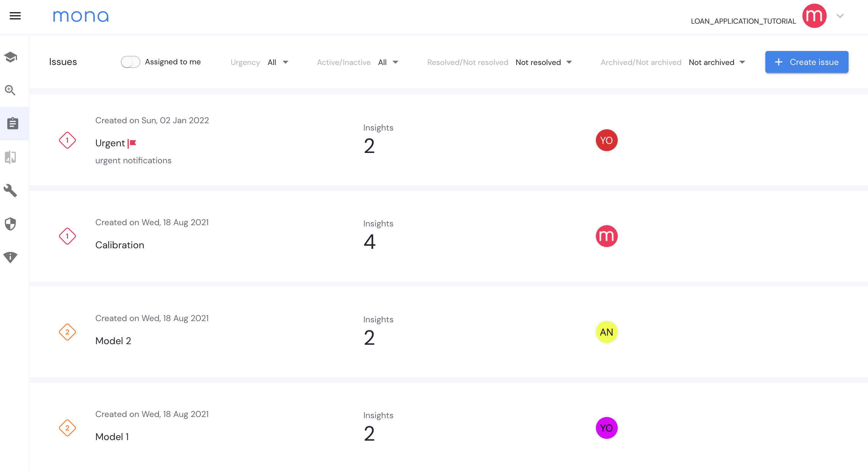Click the Create issue button
868x471 pixels.
coord(806,62)
